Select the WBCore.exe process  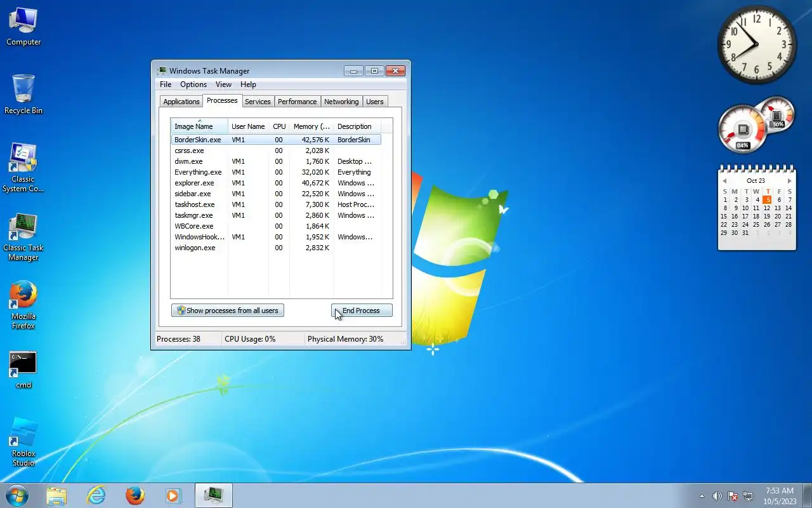point(276,226)
